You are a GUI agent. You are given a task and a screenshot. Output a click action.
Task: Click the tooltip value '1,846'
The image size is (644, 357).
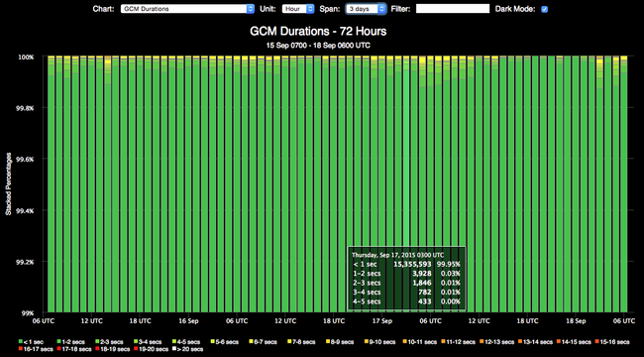coord(422,283)
